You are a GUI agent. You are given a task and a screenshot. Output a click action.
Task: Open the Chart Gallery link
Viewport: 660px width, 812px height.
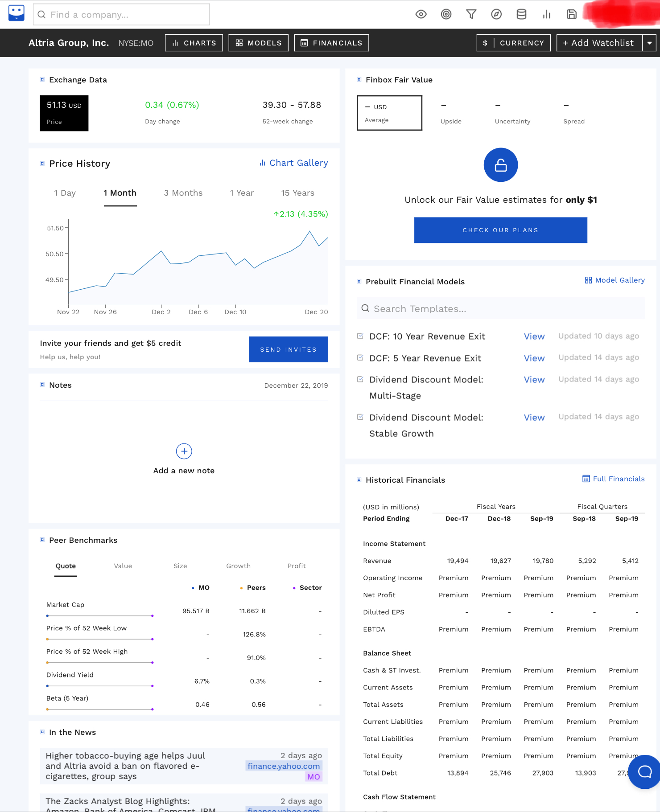point(294,163)
